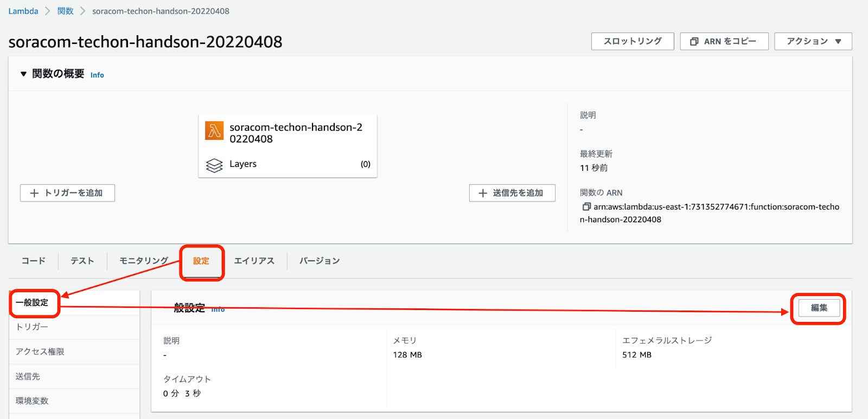
Task: Click the ARN をコピー button
Action: pos(724,41)
